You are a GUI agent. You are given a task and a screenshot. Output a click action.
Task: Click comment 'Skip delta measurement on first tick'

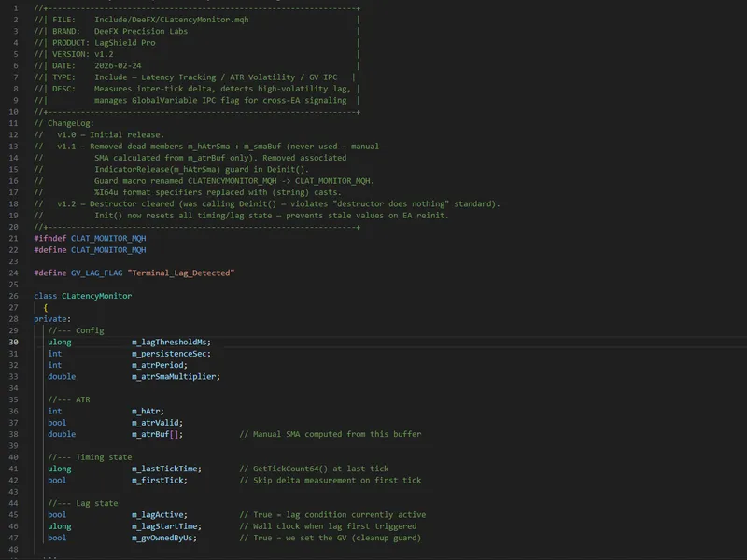(x=337, y=480)
